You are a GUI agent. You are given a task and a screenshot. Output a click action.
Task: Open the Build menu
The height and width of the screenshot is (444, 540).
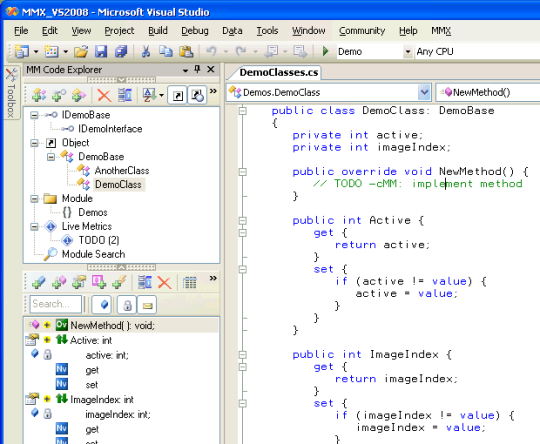pos(158,31)
